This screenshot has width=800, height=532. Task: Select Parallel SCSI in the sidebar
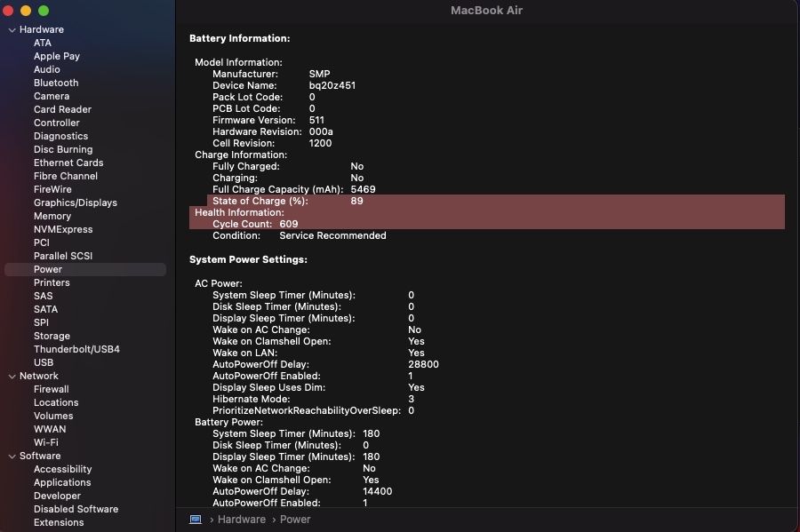click(x=63, y=256)
